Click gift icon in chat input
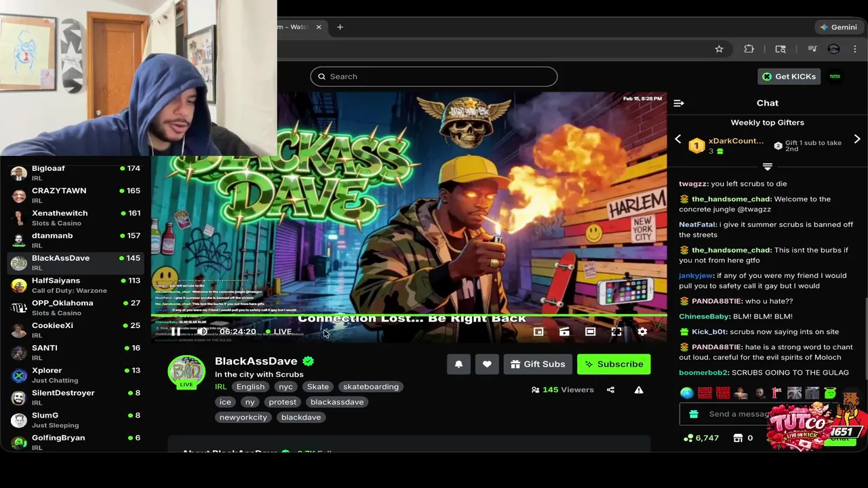 coord(693,414)
